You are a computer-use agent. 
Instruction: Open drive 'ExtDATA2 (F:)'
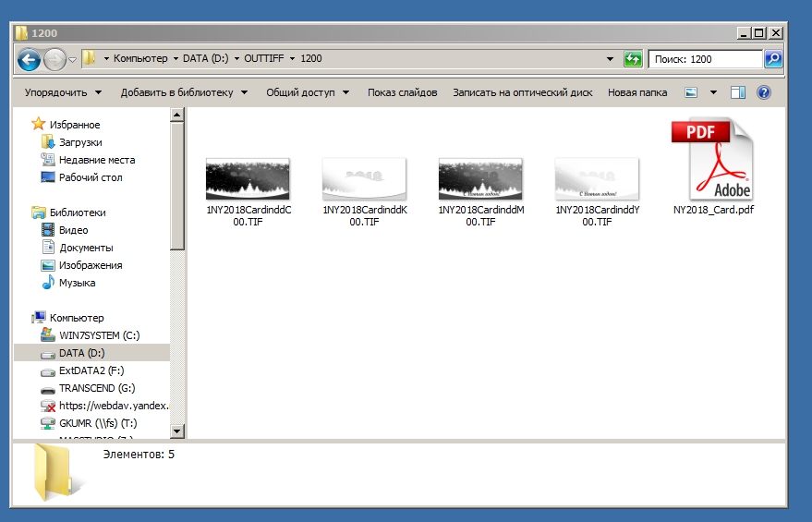point(82,370)
